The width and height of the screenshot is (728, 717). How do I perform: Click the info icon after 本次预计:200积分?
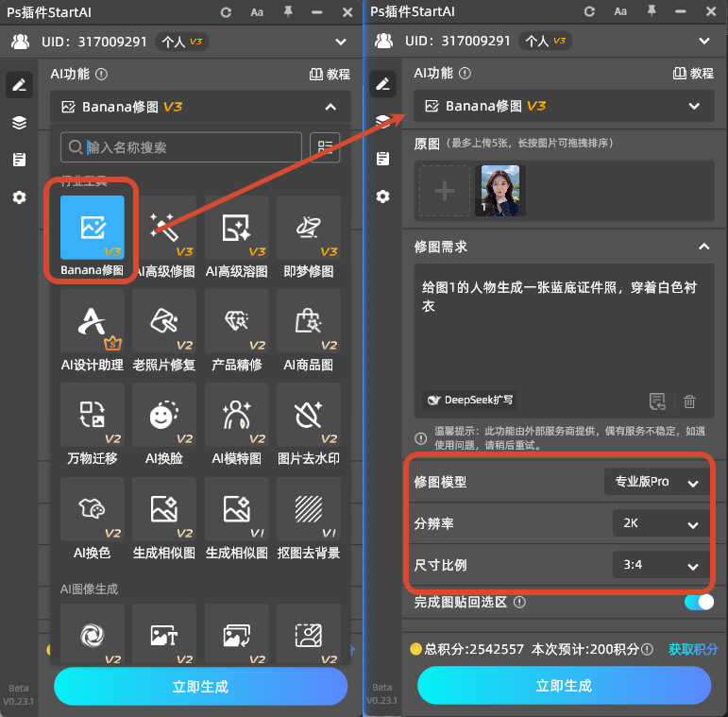[x=647, y=649]
